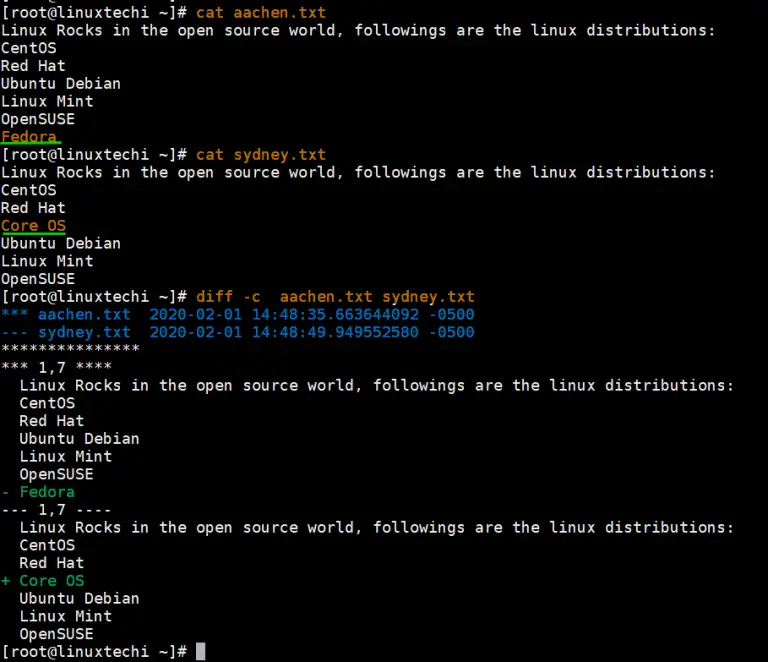Click 'Ubuntu Debian' directly below the '+ Core OS' line
This screenshot has height=662, width=768.
coord(79,598)
